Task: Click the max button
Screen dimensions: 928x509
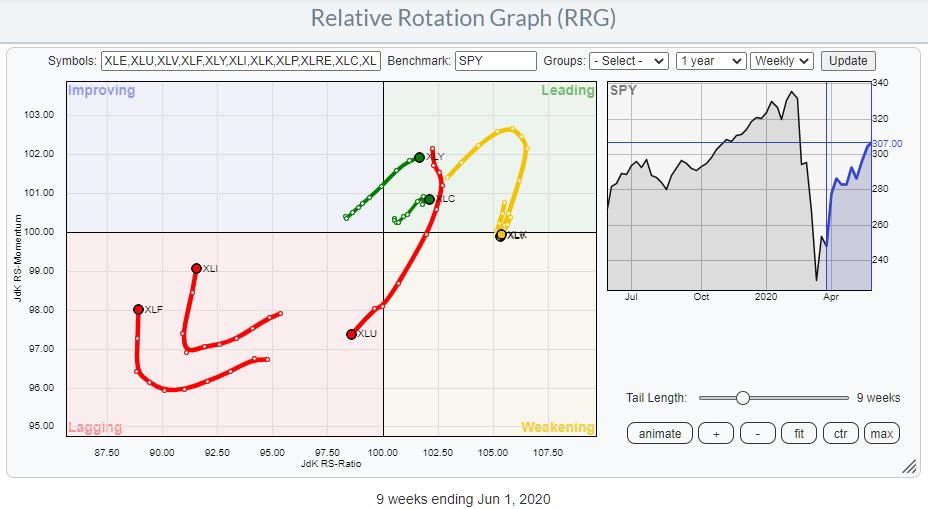Action: (x=880, y=433)
